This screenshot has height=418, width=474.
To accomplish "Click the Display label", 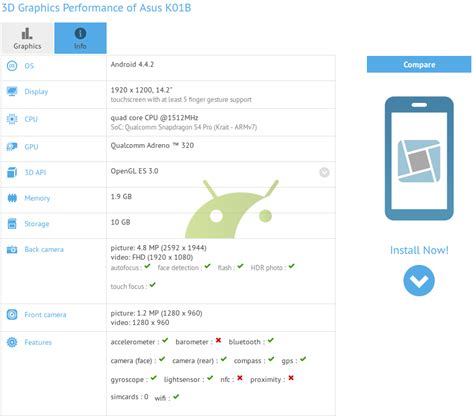I will tap(36, 92).
